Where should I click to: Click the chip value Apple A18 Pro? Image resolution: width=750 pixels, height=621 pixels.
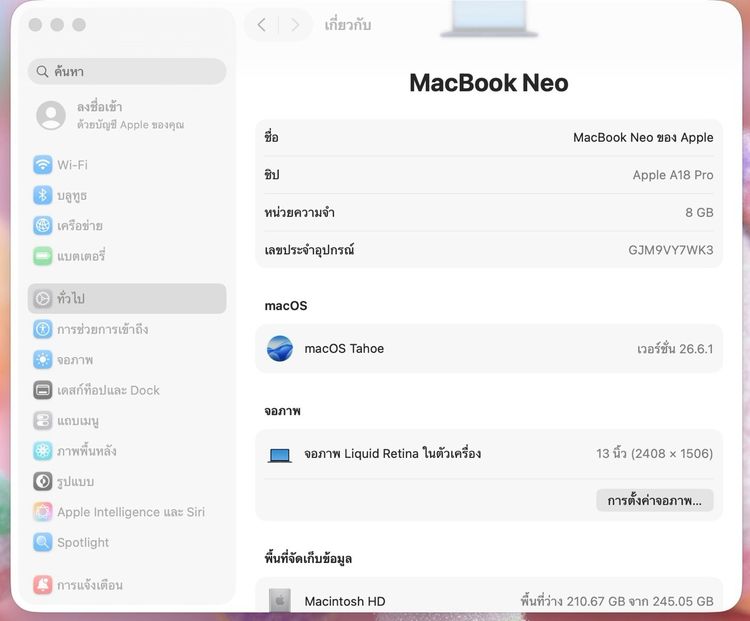(x=673, y=175)
